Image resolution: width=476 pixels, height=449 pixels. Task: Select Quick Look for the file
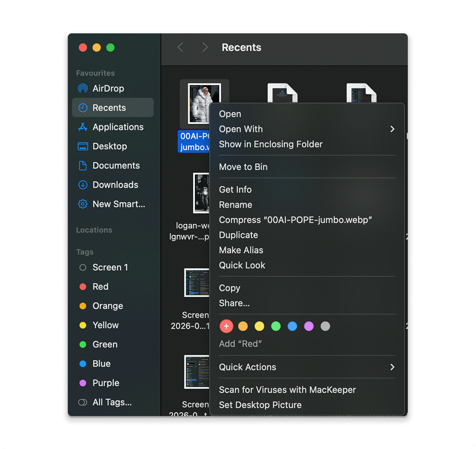[x=242, y=265]
